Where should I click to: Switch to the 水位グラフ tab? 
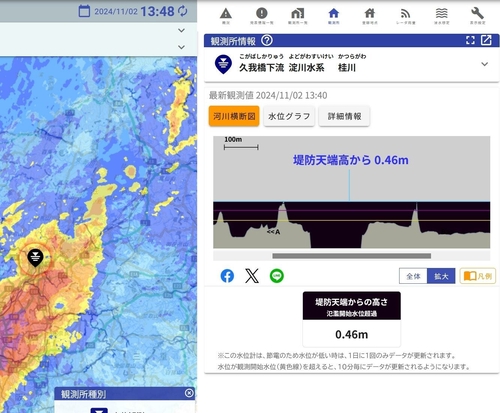[289, 116]
